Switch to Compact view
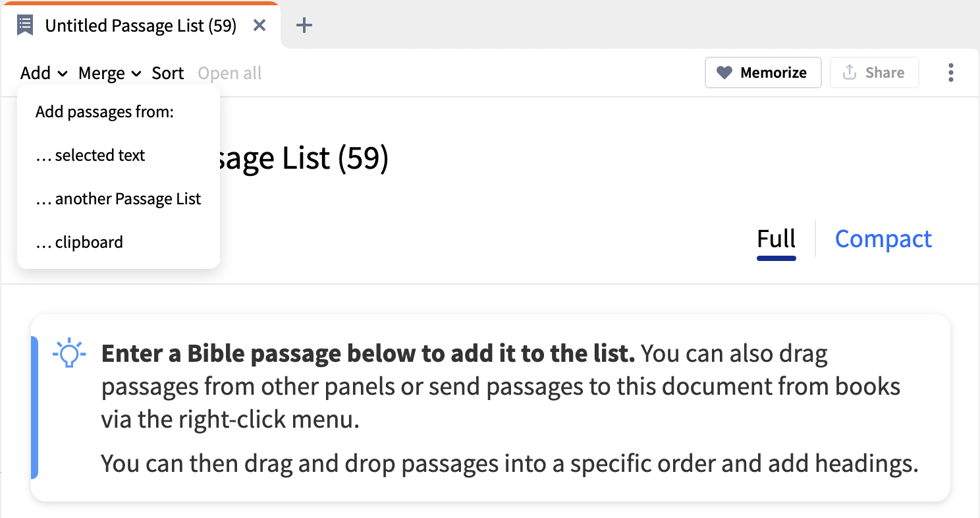The width and height of the screenshot is (980, 518). 883,239
